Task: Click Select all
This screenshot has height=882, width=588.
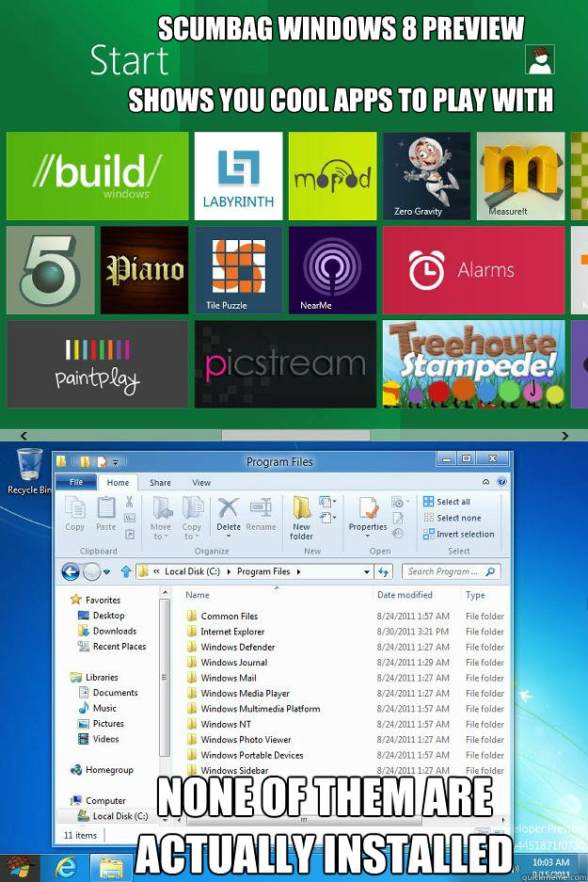Action: pos(447,502)
